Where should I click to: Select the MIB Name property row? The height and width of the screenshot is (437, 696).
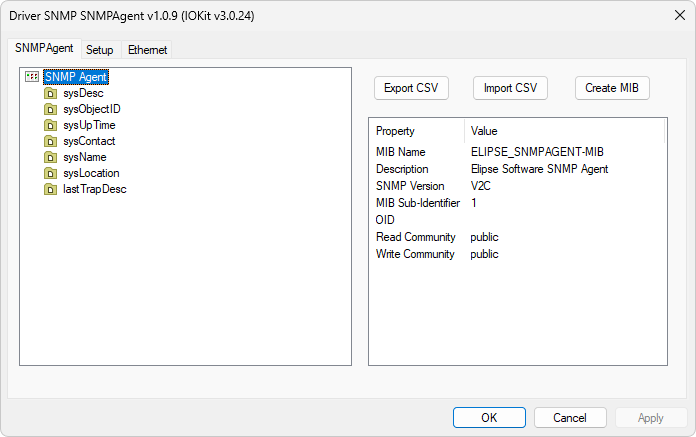(518, 152)
